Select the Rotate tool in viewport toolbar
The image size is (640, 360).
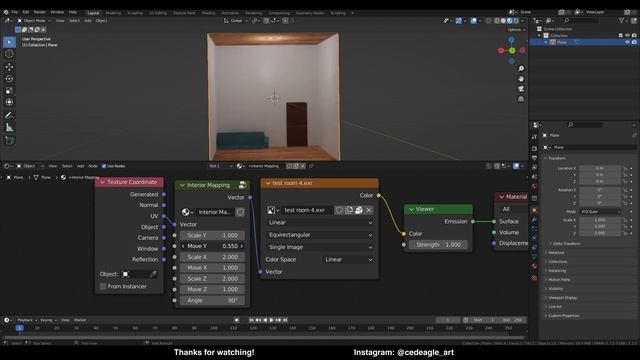tap(9, 78)
